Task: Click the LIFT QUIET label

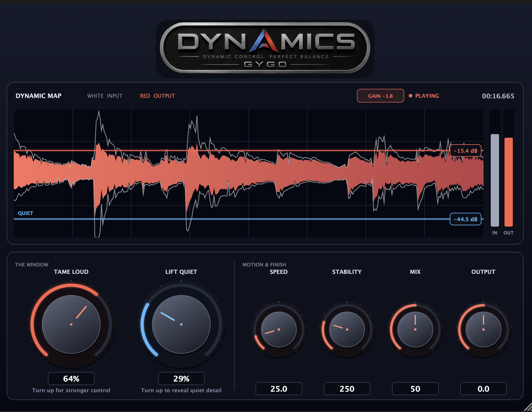Action: coord(181,272)
